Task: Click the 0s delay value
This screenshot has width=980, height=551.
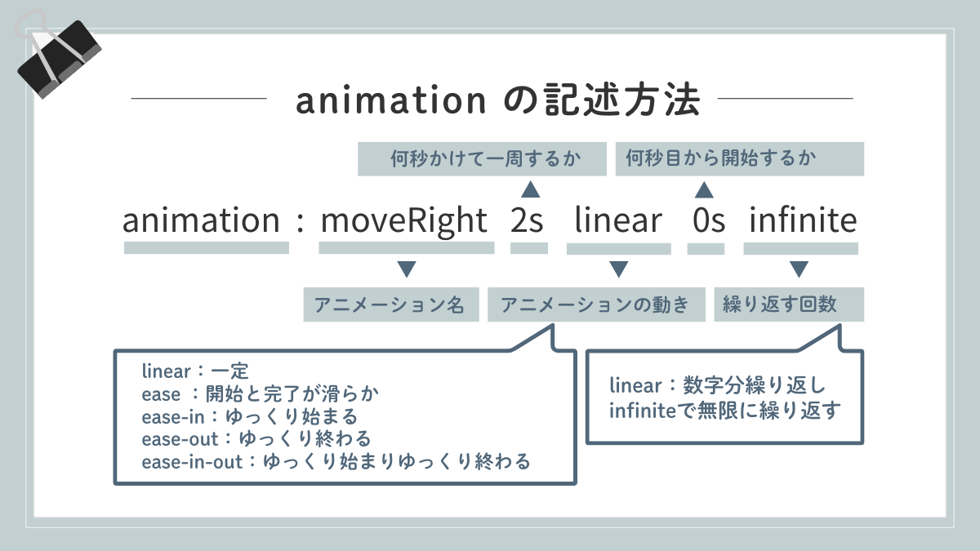Action: (707, 222)
